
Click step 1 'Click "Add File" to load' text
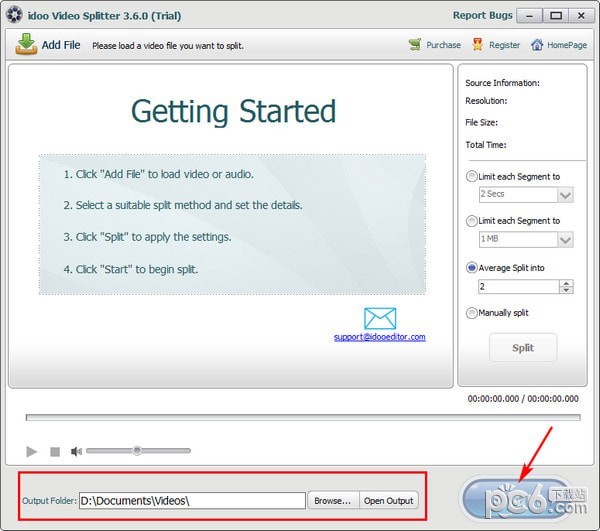click(158, 174)
